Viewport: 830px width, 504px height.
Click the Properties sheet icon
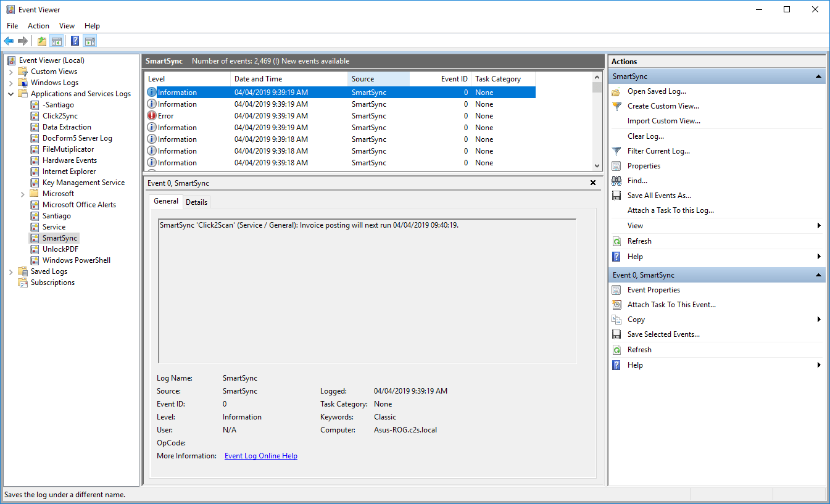click(x=616, y=166)
